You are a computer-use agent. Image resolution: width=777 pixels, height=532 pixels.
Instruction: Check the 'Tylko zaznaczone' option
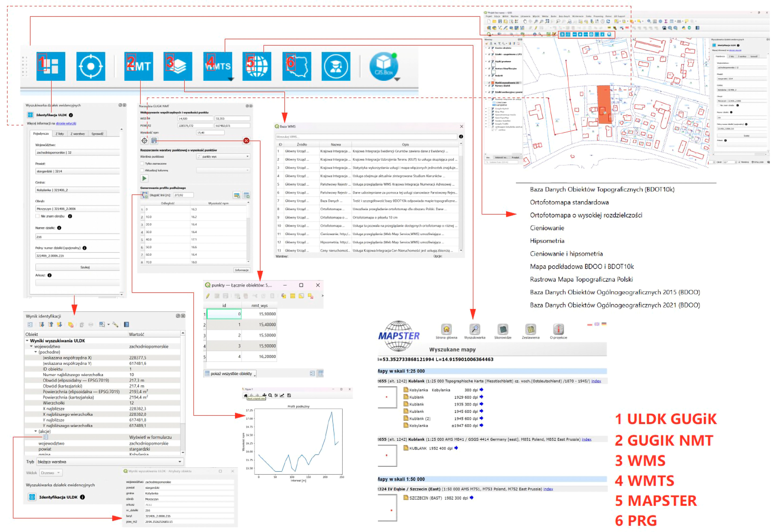tap(142, 164)
